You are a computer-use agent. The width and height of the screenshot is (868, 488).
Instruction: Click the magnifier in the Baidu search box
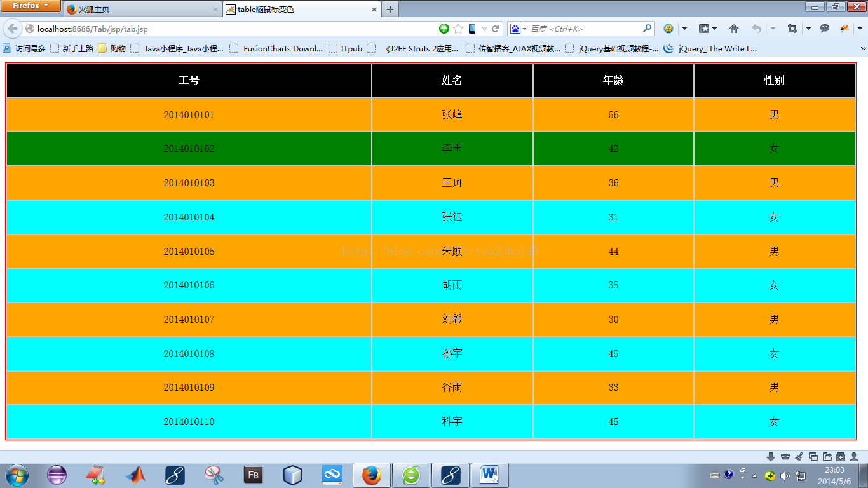[x=648, y=29]
